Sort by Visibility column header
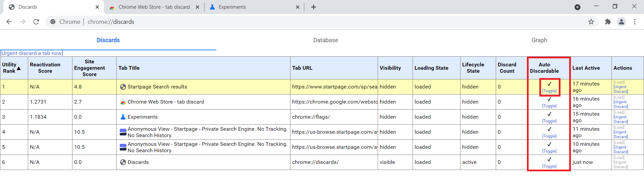644x179 pixels. pyautogui.click(x=395, y=68)
